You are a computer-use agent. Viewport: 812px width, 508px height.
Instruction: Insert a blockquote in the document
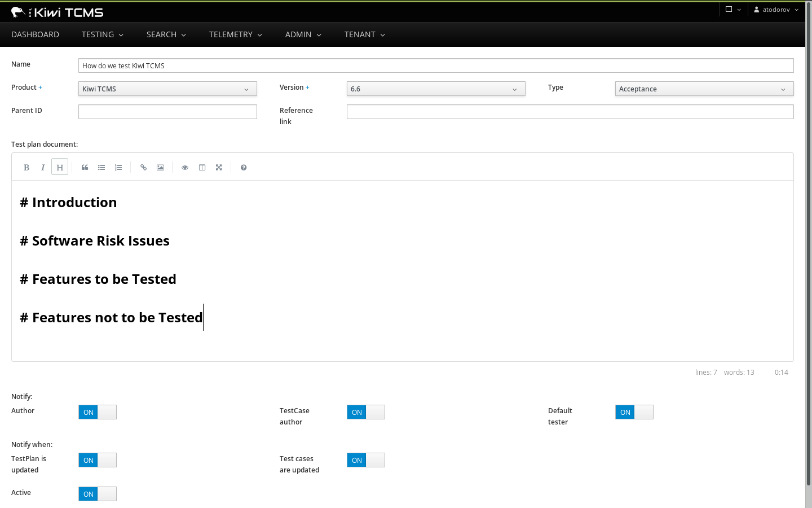(85, 167)
